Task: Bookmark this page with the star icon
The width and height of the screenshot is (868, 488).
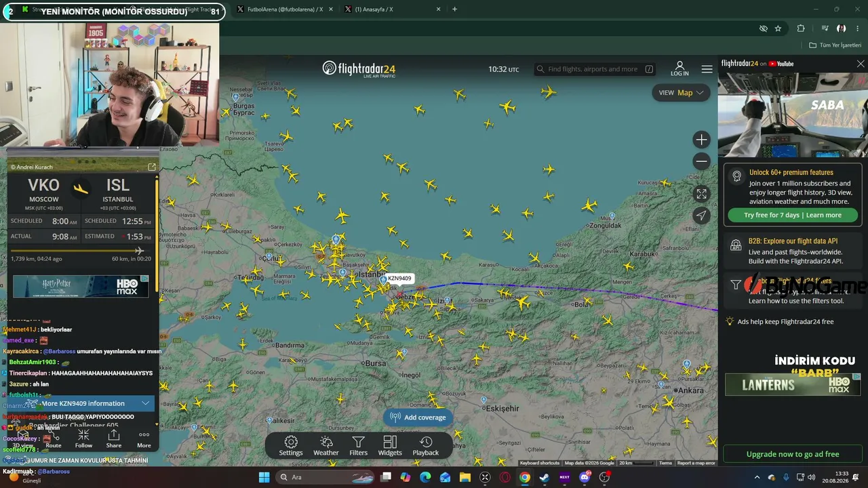Action: (778, 28)
